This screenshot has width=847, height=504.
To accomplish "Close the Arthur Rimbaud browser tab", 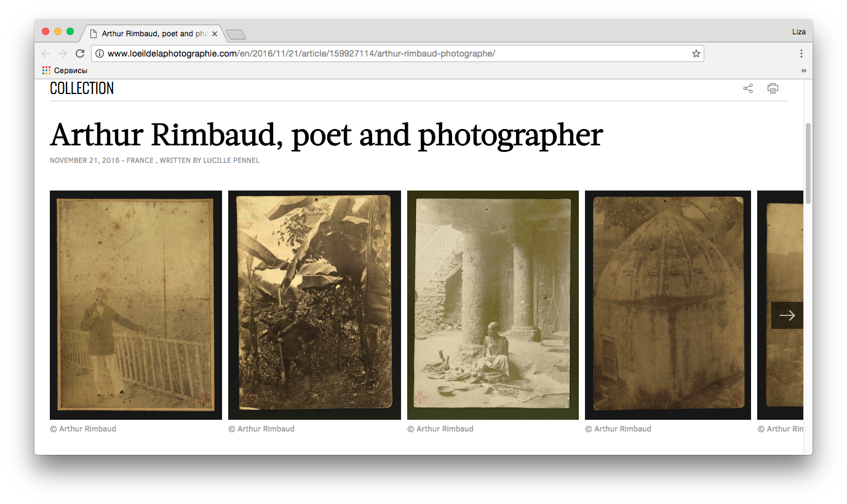I will (215, 33).
